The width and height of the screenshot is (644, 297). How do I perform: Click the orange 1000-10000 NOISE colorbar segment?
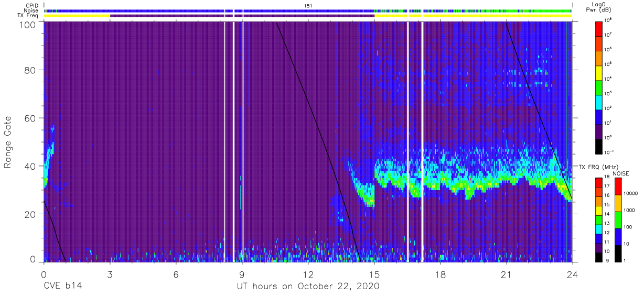click(618, 203)
